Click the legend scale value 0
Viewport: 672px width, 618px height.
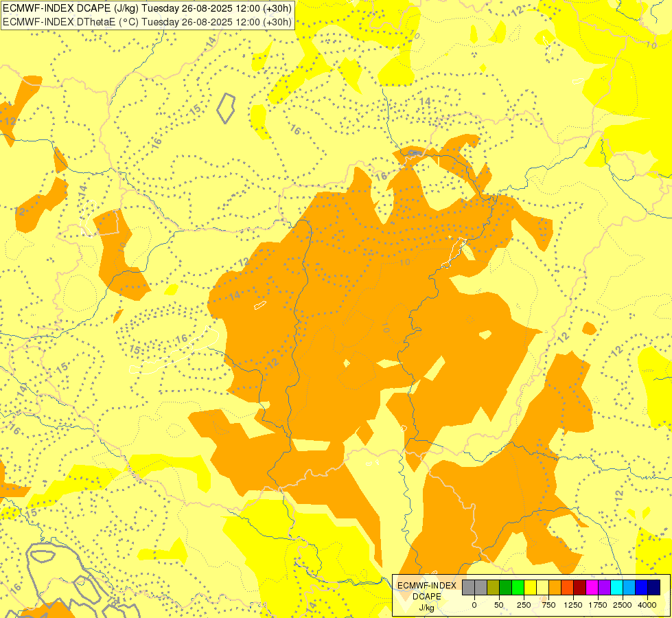pyautogui.click(x=474, y=605)
